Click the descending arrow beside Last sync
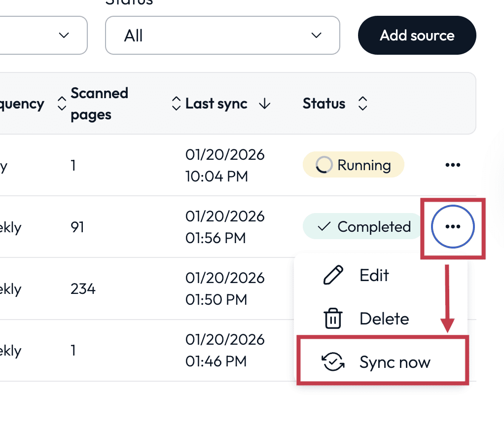 pos(264,104)
